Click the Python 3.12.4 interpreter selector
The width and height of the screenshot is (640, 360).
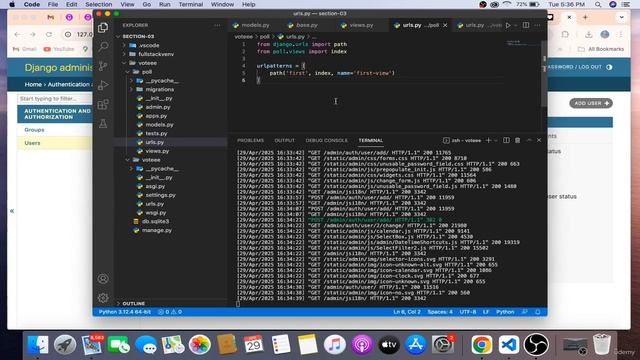[x=124, y=312]
